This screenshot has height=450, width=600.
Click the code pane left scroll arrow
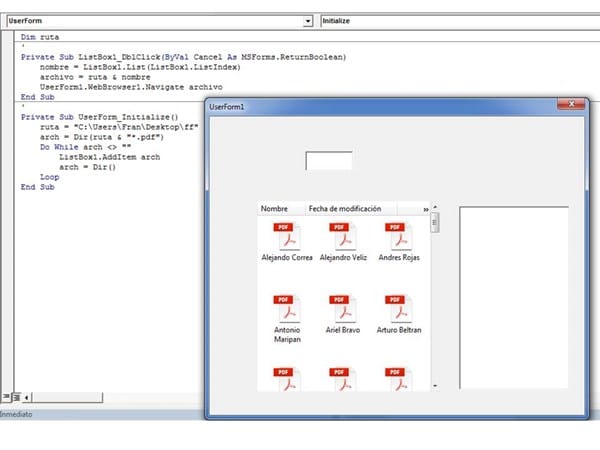(26, 397)
